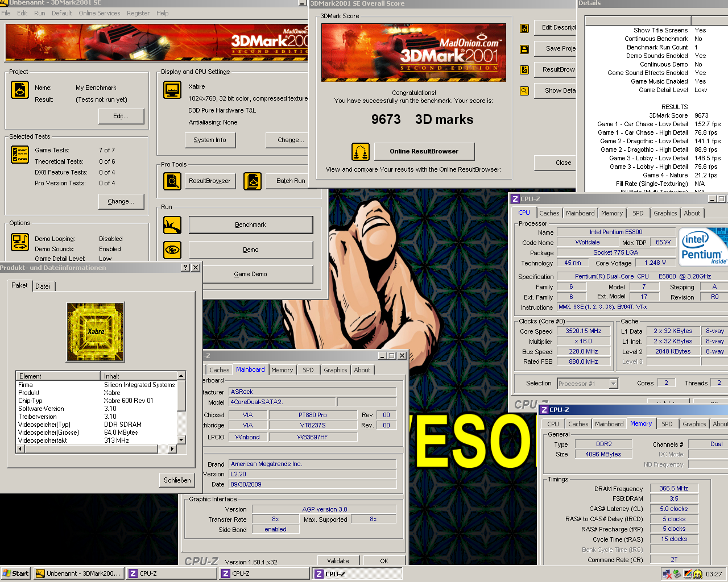
Task: Switch to the Unbenannt - 3DMark2001 taskbar item
Action: coord(78,573)
